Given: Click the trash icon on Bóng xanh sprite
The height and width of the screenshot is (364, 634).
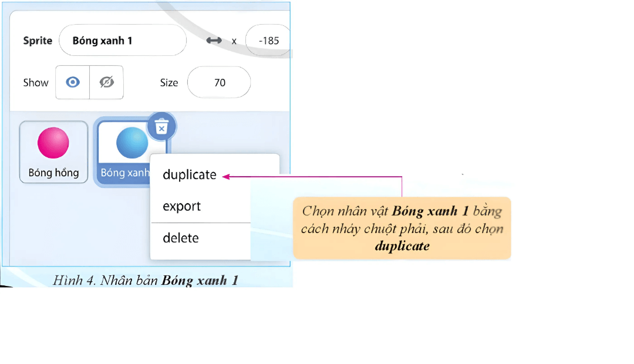Looking at the screenshot, I should coord(161,126).
